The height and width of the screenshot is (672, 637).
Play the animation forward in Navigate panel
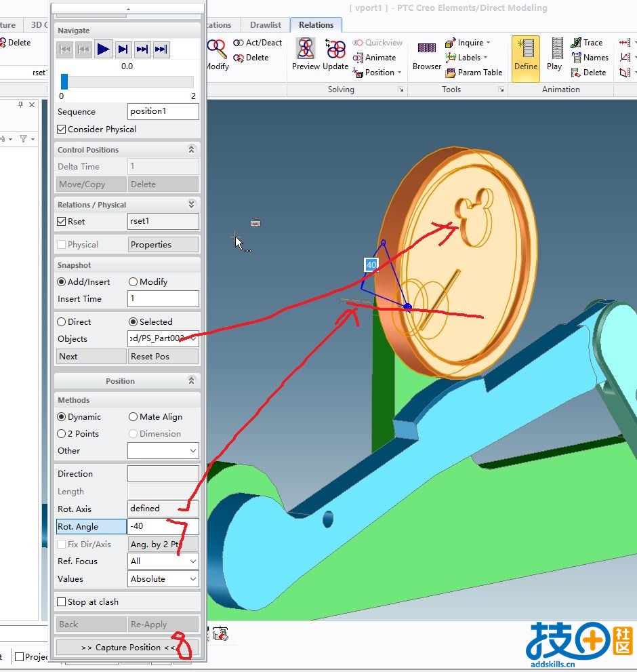(x=103, y=50)
